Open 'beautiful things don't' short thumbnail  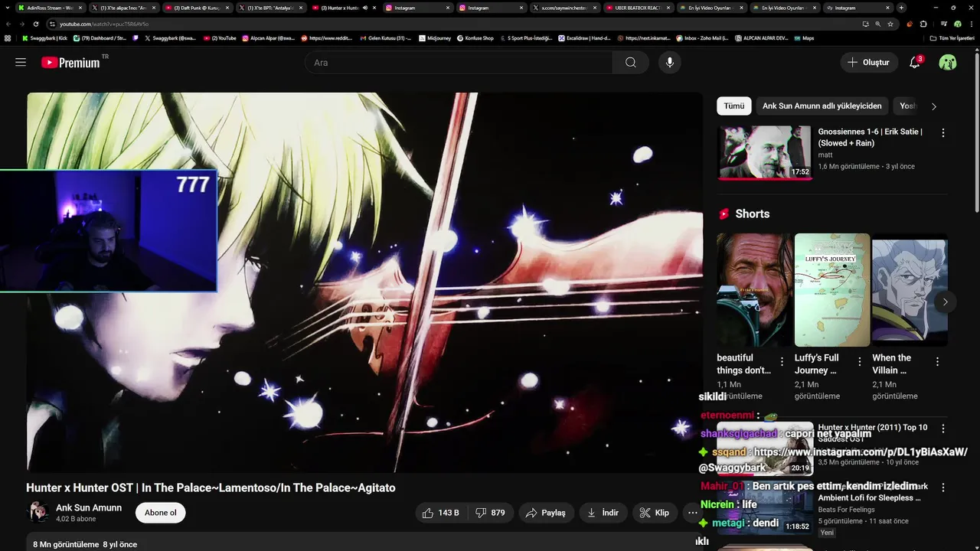(x=754, y=290)
